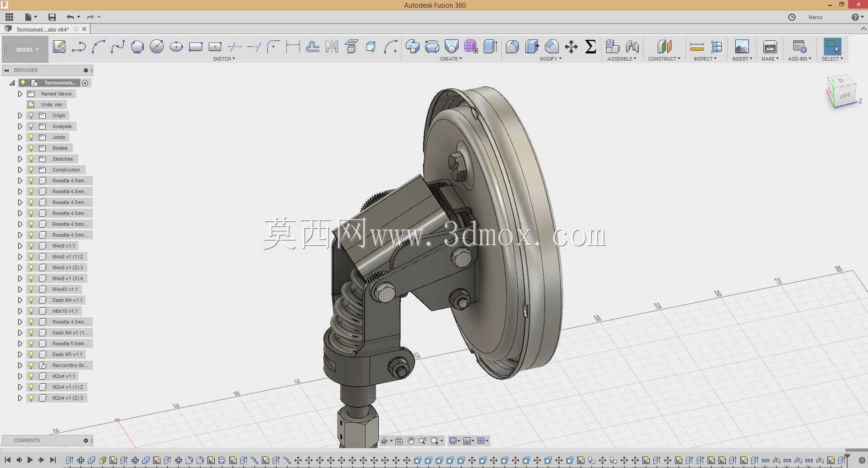Activate the root component radio button

click(85, 83)
